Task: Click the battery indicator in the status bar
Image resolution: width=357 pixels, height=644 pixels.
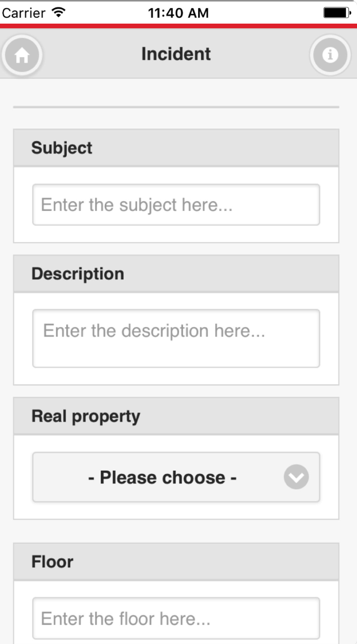Action: 337,11
